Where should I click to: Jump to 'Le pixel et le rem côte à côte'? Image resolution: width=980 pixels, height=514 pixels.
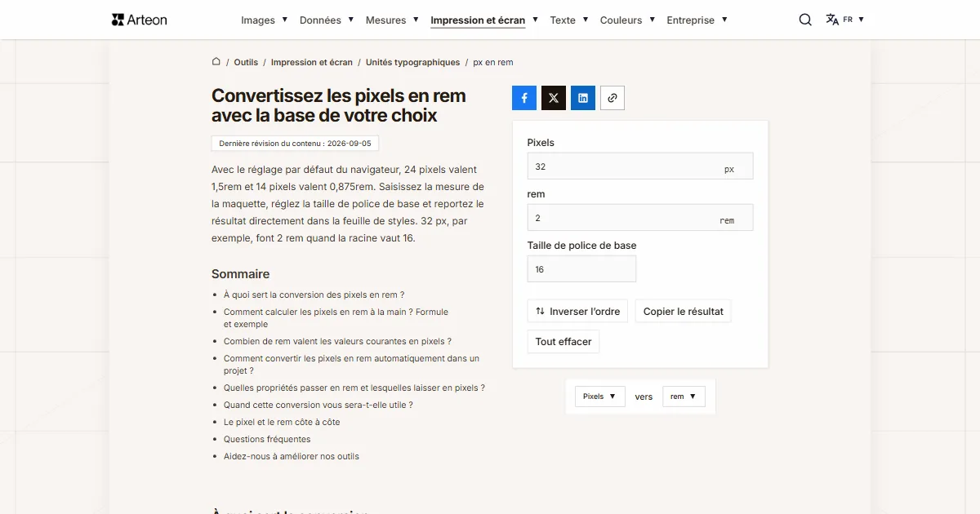click(282, 422)
